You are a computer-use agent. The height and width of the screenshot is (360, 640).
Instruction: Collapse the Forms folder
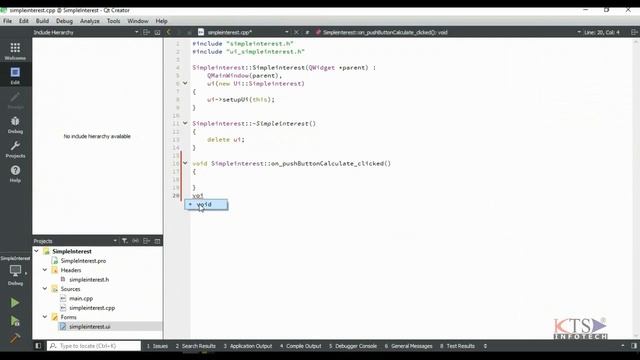[45, 317]
